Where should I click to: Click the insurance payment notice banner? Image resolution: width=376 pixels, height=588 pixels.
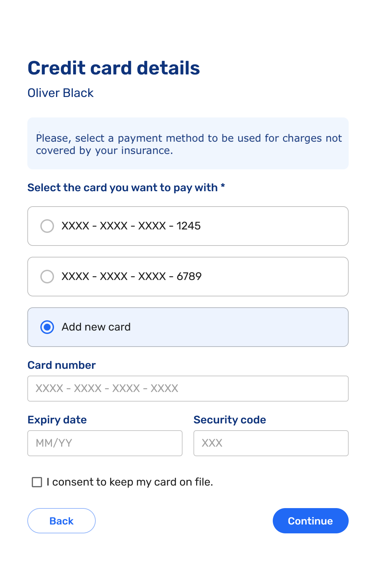pos(188,143)
